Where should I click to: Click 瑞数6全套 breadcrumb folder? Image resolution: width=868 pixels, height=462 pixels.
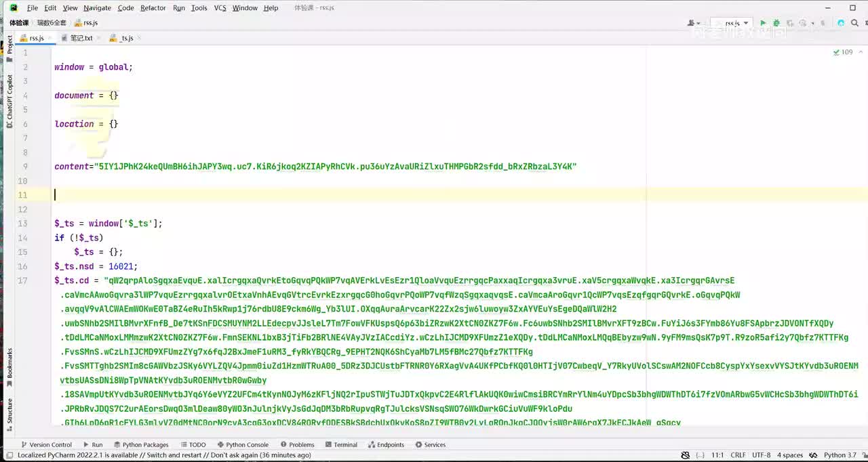52,23
